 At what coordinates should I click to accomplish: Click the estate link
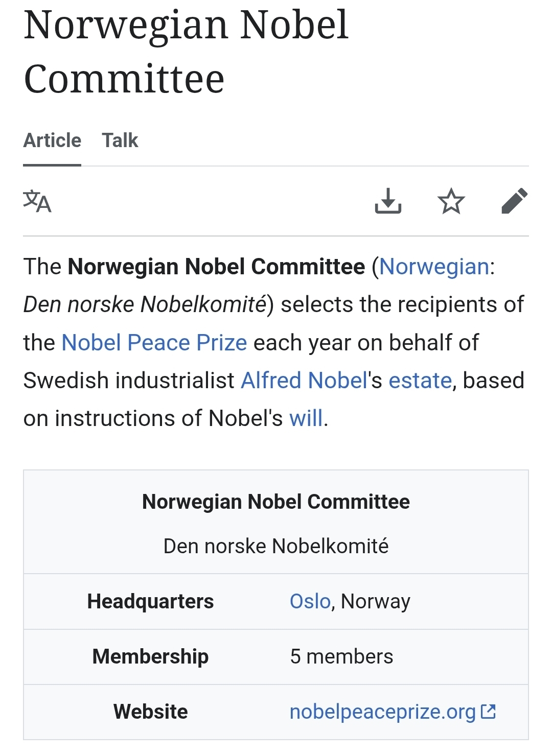point(420,381)
